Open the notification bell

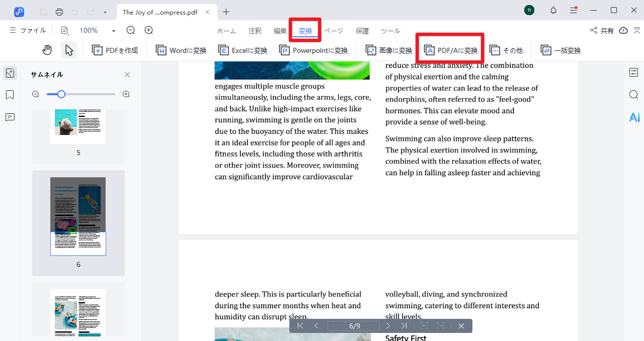553,10
